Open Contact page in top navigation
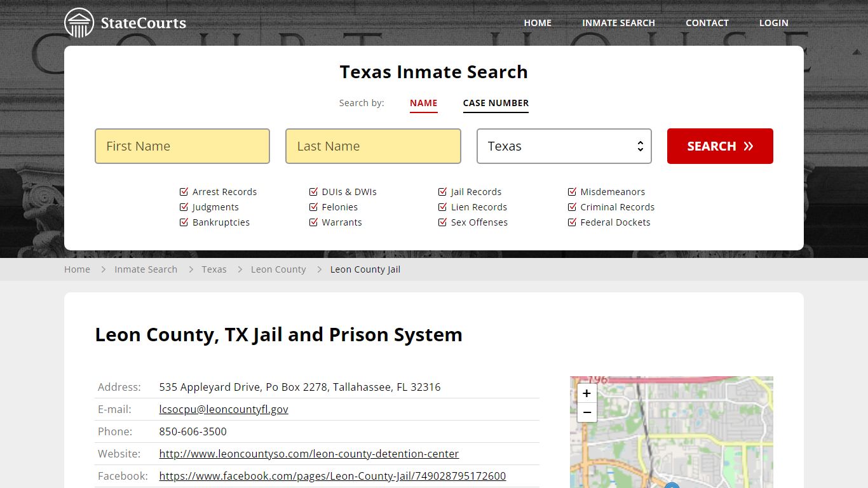Screen dimensions: 868x488 707,23
